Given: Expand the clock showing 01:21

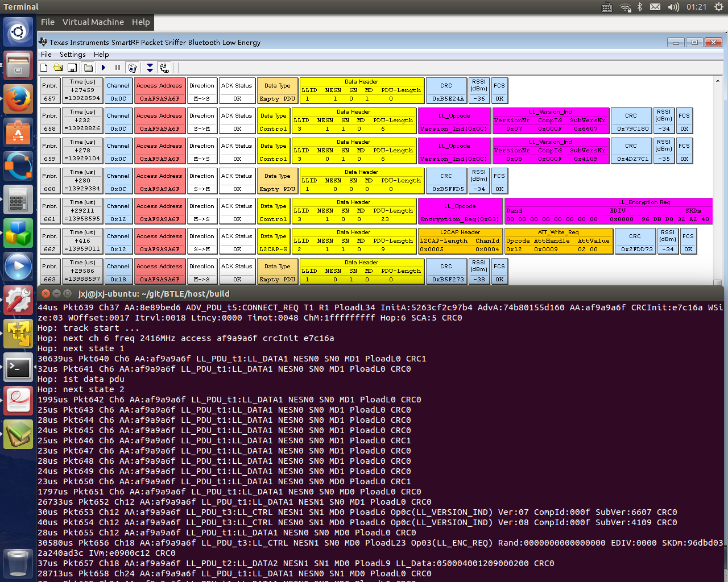Looking at the screenshot, I should [696, 7].
